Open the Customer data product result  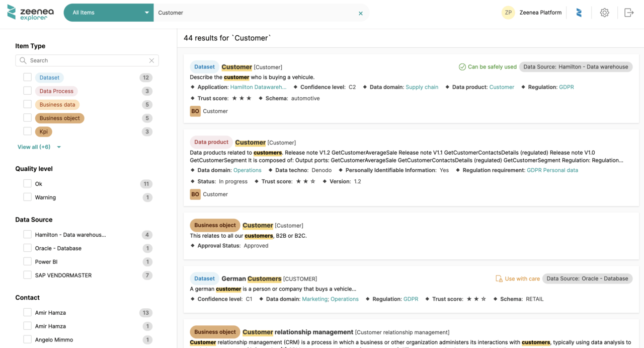click(250, 142)
